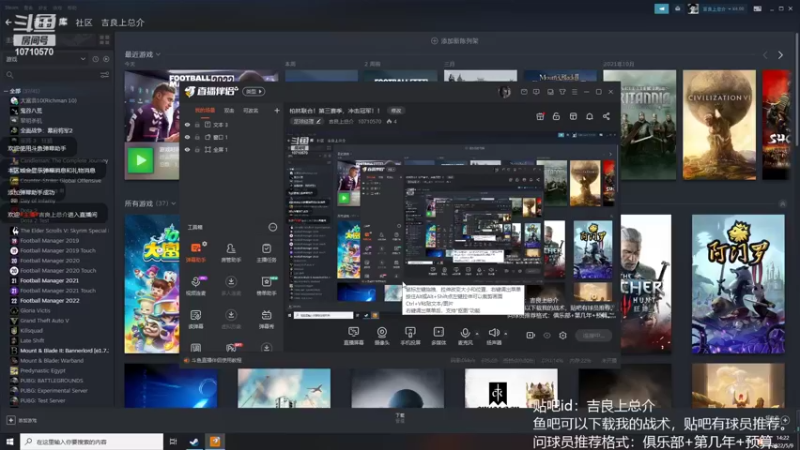This screenshot has width=800, height=450.
Task: Click the calendar gift icon with red dot
Action: coord(540,116)
